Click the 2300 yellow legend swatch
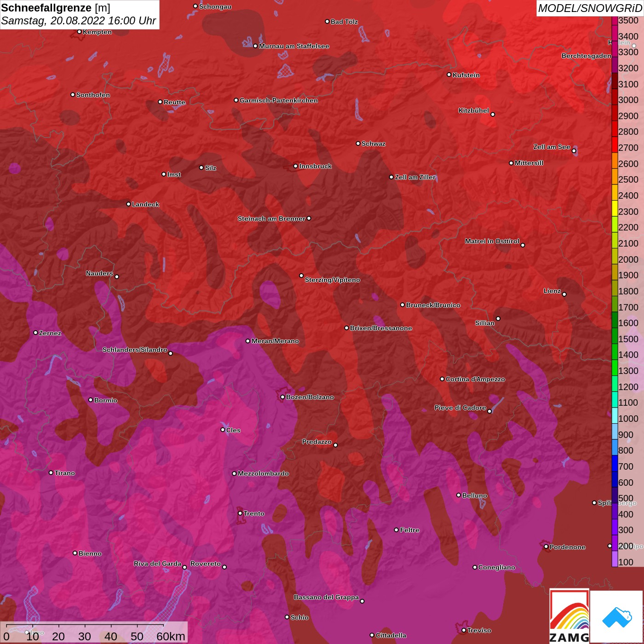The height and width of the screenshot is (644, 644). [615, 208]
